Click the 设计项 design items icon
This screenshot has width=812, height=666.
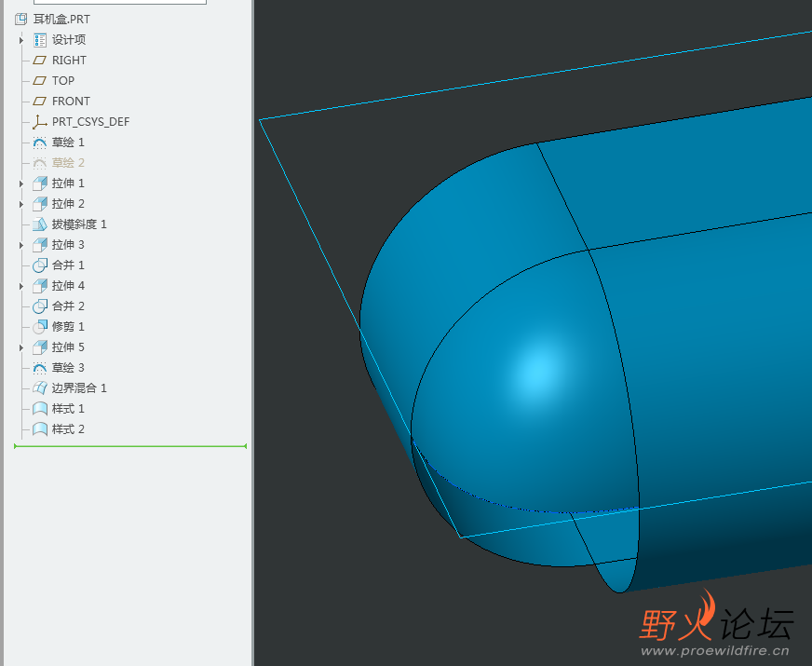pyautogui.click(x=40, y=40)
